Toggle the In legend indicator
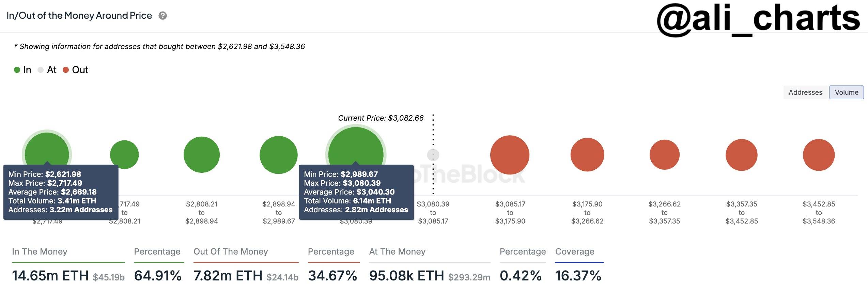Image resolution: width=868 pixels, height=291 pixels. coord(17,70)
